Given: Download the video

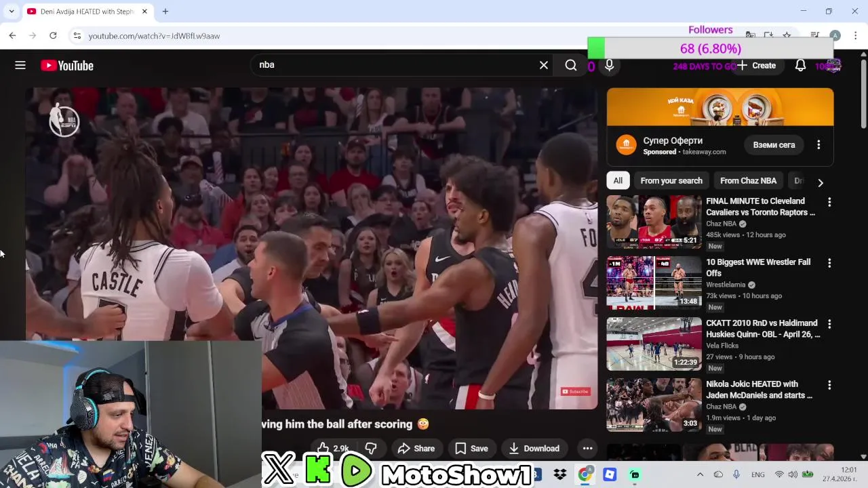Looking at the screenshot, I should (534, 448).
